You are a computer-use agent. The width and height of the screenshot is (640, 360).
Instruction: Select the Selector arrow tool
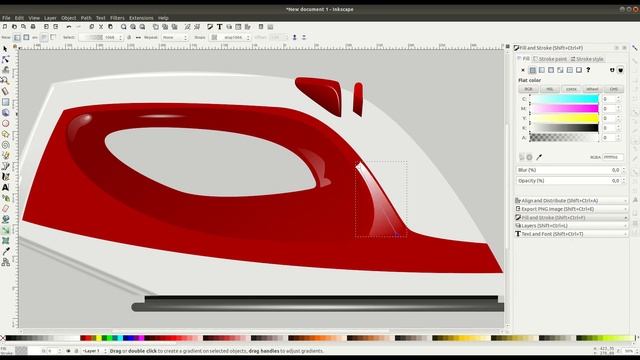pos(5,49)
